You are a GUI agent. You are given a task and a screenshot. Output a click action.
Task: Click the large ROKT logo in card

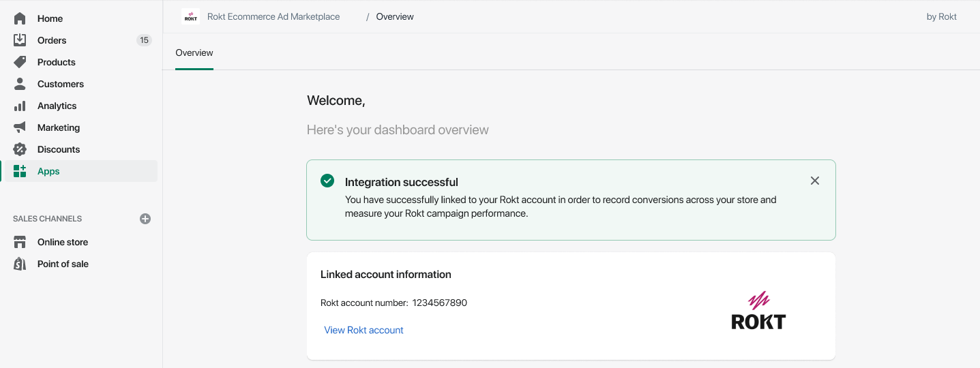pyautogui.click(x=758, y=311)
